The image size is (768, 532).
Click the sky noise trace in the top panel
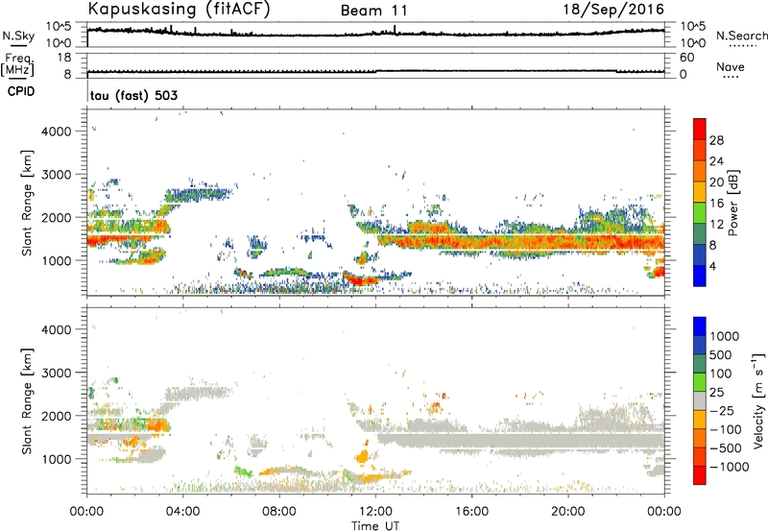(x=375, y=34)
